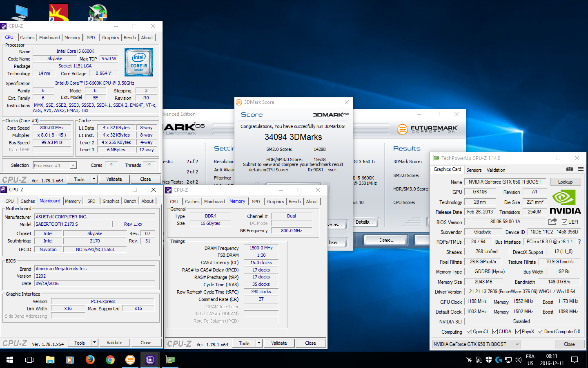Screen dimensions: 588x368
Task: Click the SABERTOOTH Z170 S model value
Action: [x=73, y=224]
